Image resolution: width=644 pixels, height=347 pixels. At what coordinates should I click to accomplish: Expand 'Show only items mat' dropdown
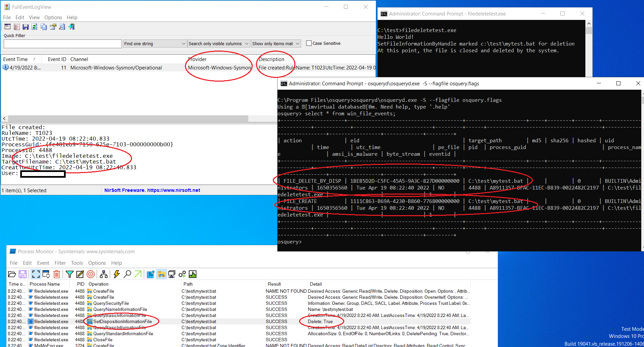(298, 44)
